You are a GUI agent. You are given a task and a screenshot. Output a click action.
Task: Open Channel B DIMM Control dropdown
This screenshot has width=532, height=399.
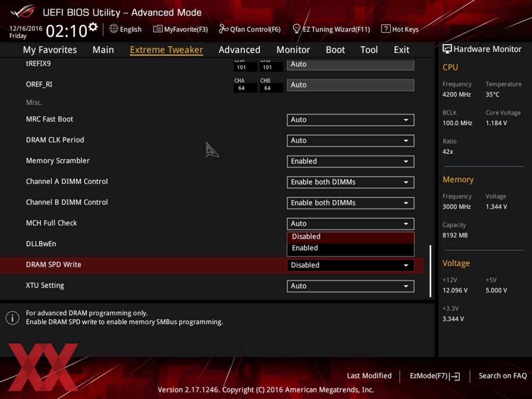350,203
